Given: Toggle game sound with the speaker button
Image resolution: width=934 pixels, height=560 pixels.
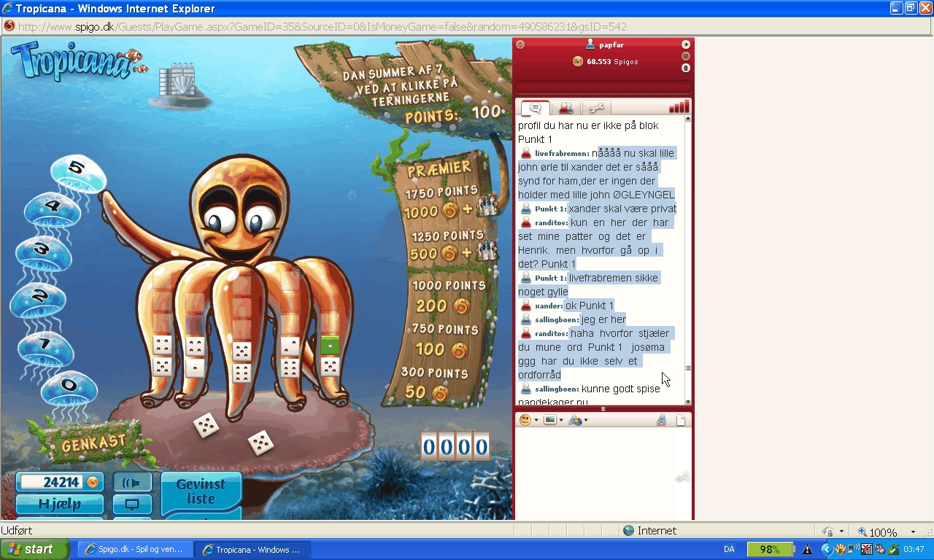Looking at the screenshot, I should pyautogui.click(x=132, y=483).
